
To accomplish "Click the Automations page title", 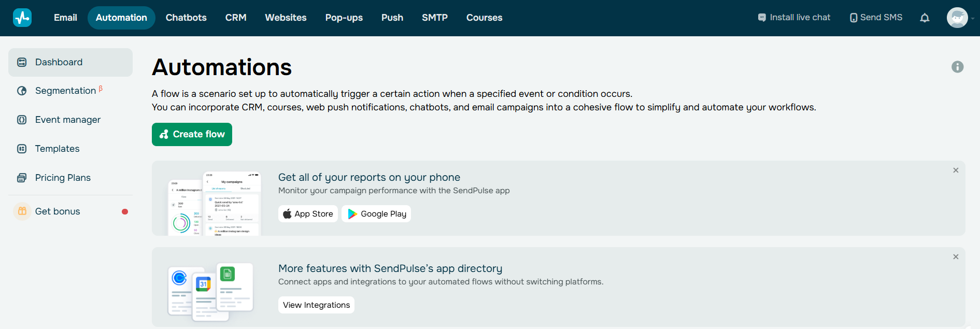I will coord(222,67).
